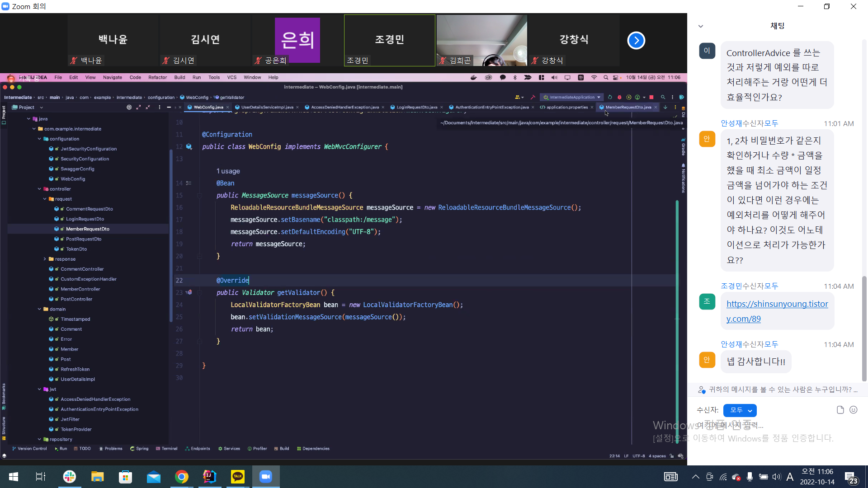
Task: Click the locate-file target icon in Project panel
Action: pyautogui.click(x=129, y=108)
